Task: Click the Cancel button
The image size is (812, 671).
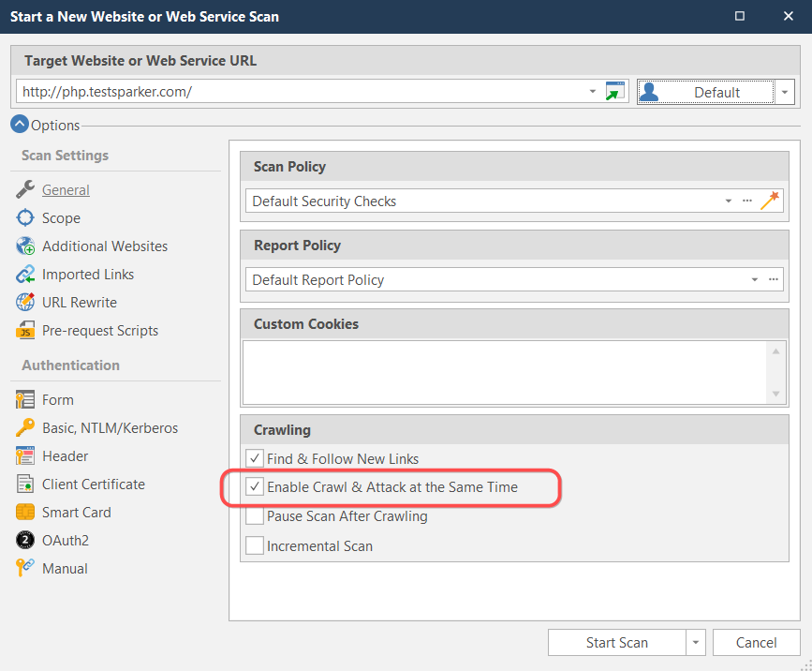Action: point(756,642)
